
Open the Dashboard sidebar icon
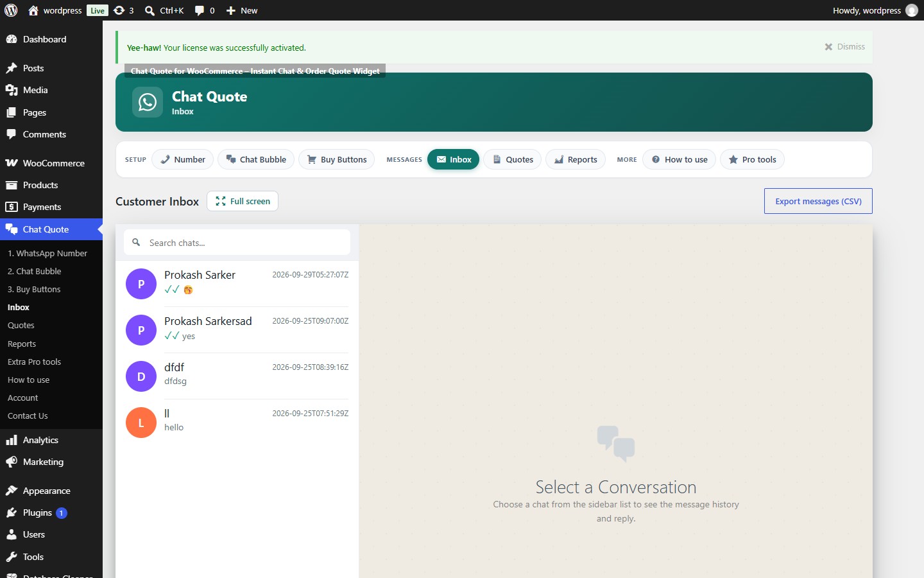[12, 39]
